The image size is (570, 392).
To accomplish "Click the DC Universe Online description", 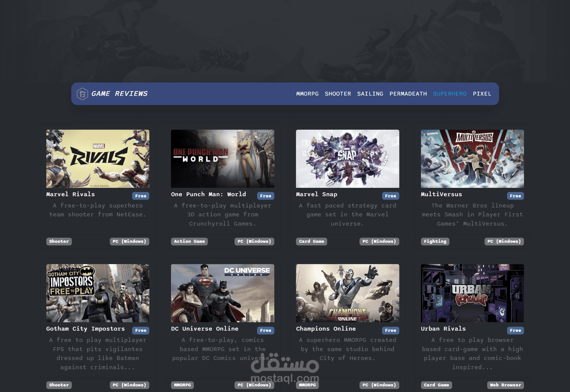I will [223, 349].
